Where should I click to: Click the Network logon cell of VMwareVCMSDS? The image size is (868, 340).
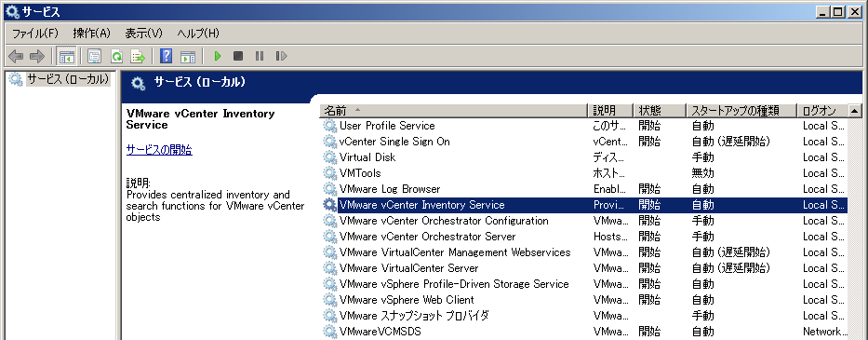point(824,332)
